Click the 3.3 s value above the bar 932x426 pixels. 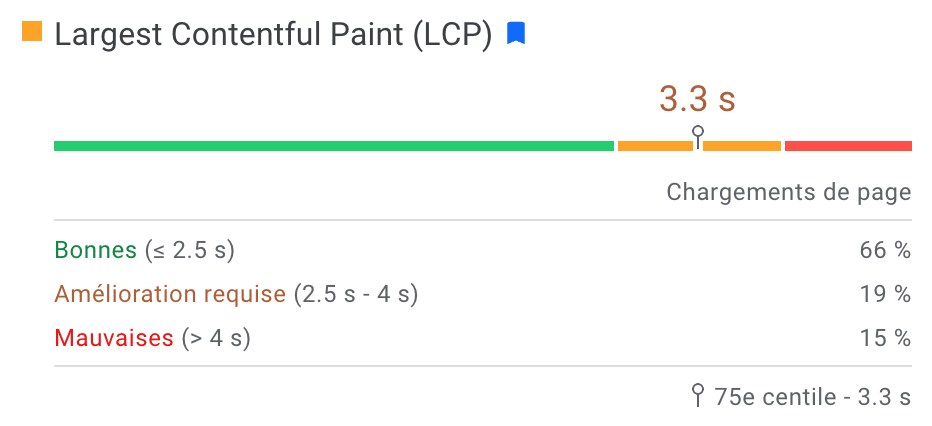tap(698, 99)
